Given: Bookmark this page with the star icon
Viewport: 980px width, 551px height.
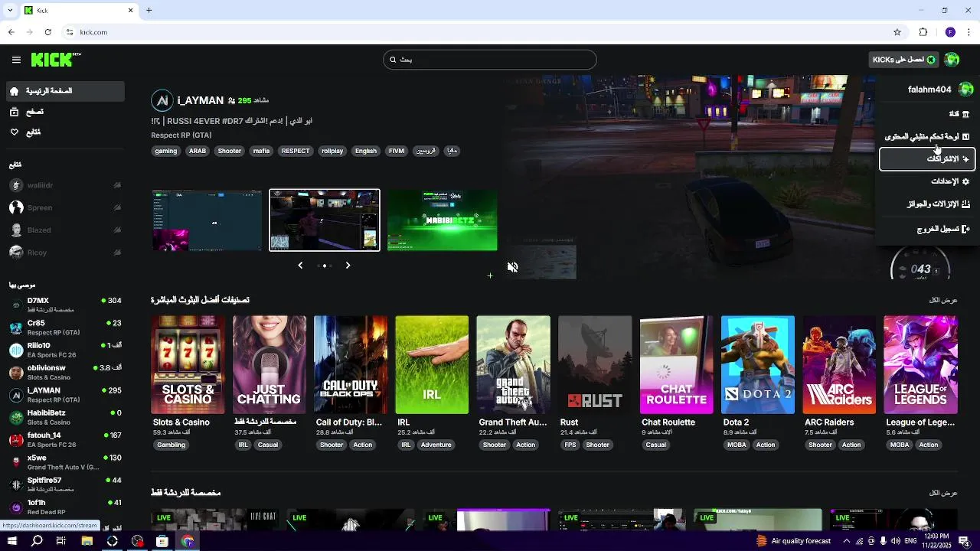Looking at the screenshot, I should pyautogui.click(x=897, y=32).
